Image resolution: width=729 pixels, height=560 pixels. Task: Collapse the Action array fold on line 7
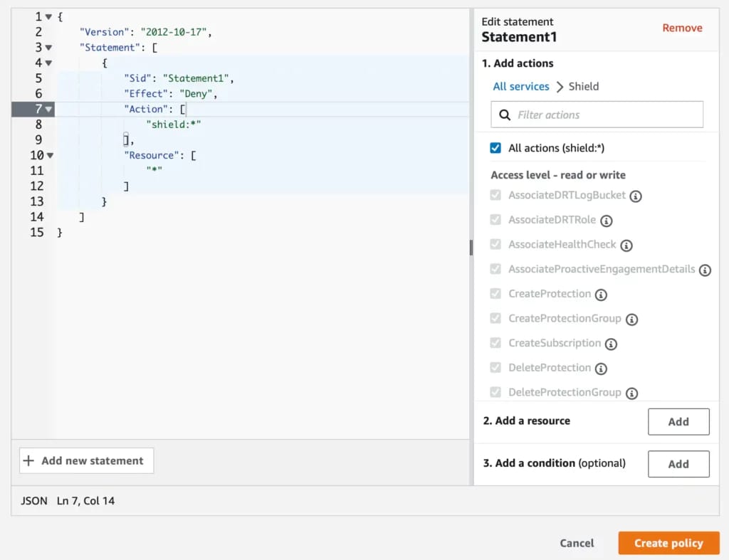pos(48,109)
